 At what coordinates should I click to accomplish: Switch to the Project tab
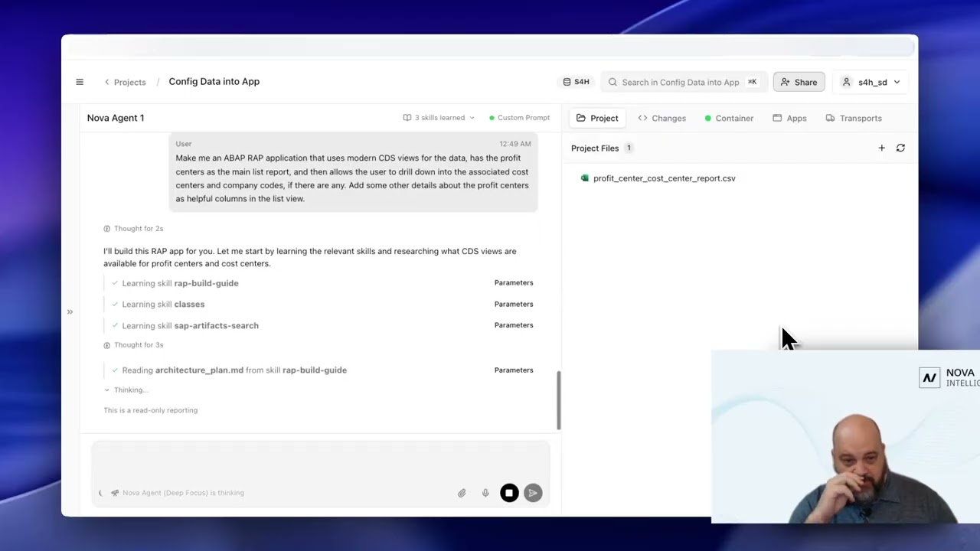[x=597, y=118]
